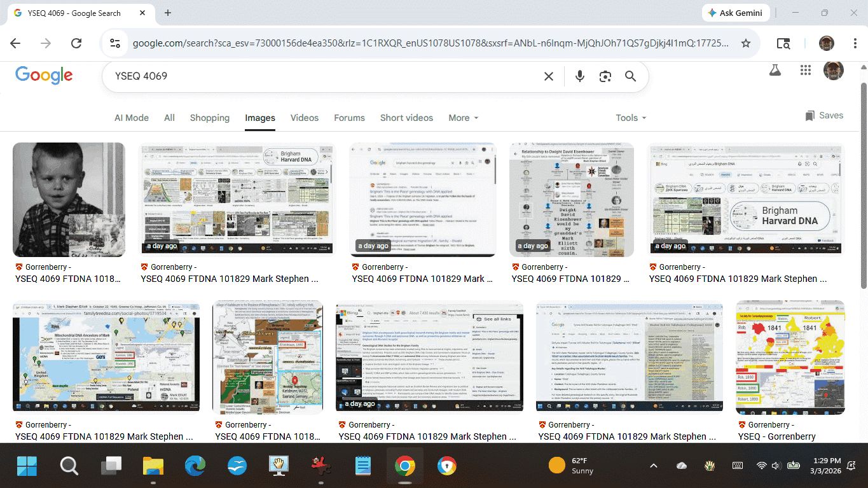The height and width of the screenshot is (488, 868).
Task: Bookmark this page with star icon
Action: pyautogui.click(x=746, y=43)
